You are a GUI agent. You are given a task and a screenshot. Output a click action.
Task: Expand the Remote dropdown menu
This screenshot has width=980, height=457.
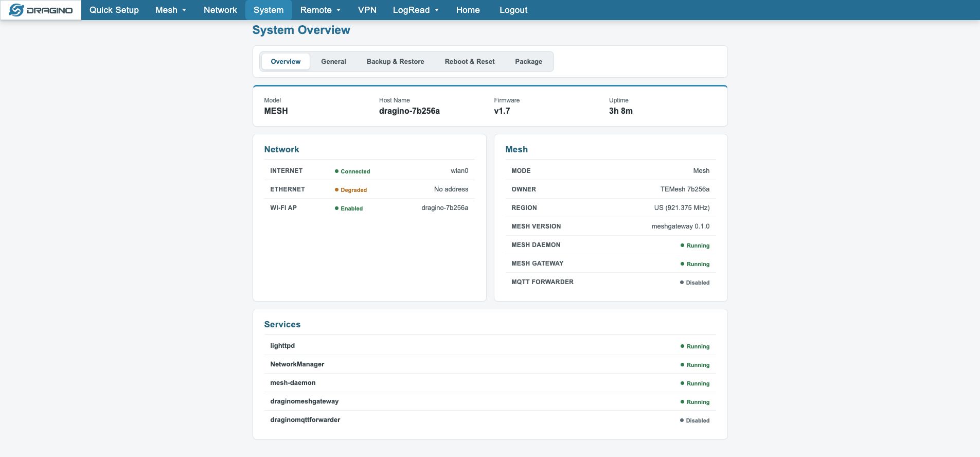coord(320,10)
